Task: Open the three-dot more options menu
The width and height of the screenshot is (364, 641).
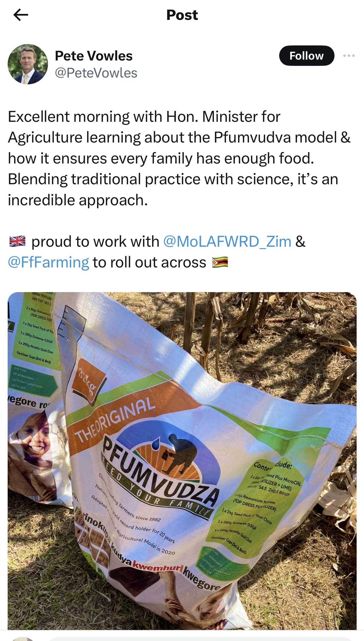Action: 349,56
